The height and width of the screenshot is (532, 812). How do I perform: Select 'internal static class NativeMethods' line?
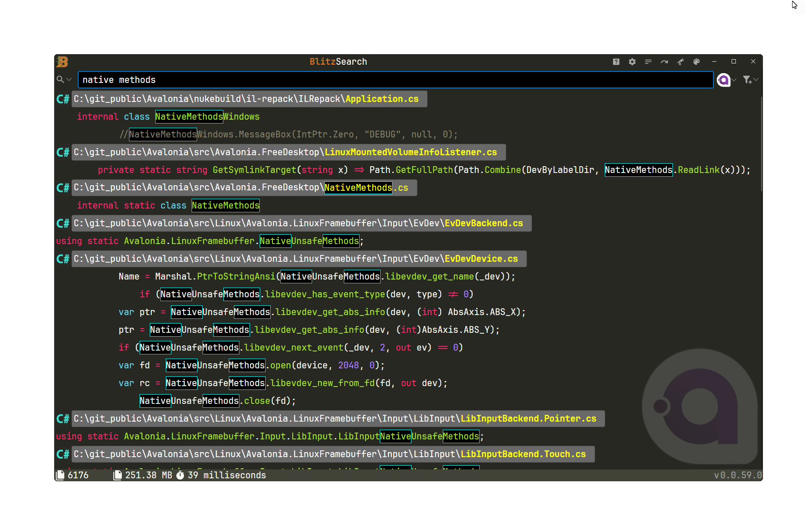tap(168, 206)
